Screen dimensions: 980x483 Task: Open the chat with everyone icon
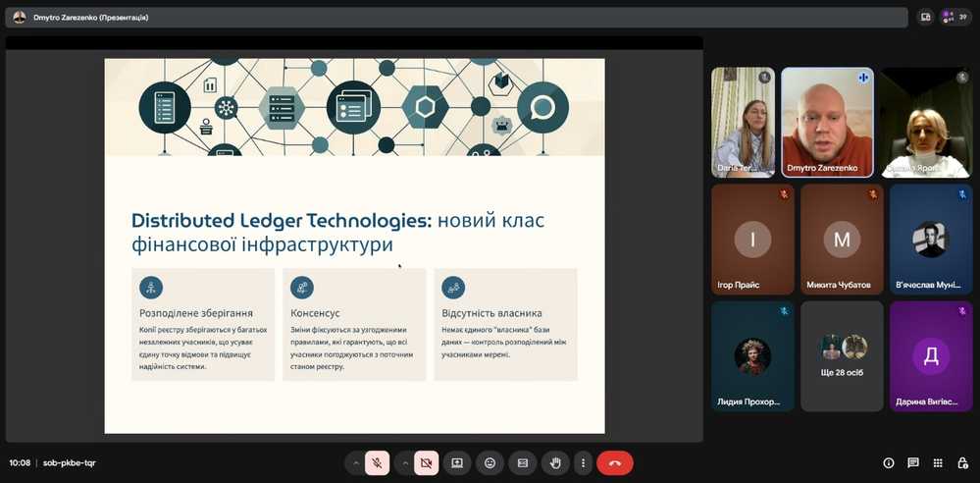913,462
